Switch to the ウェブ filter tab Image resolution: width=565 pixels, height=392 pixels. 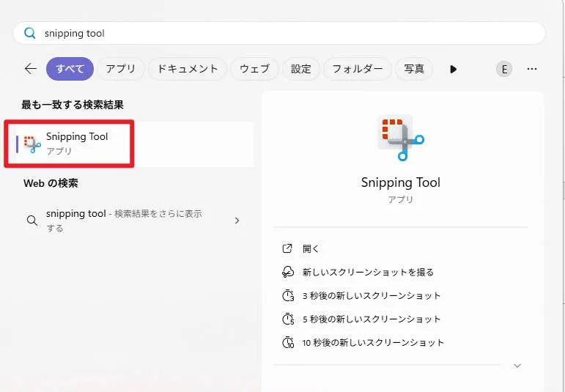point(254,69)
